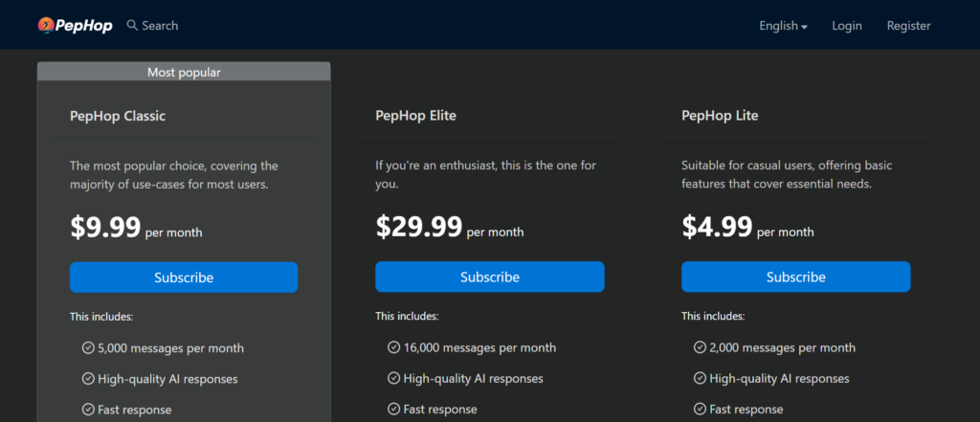Viewport: 980px width, 422px height.
Task: Click Elite plan's High-quality AI responses checkmark
Action: tap(393, 378)
